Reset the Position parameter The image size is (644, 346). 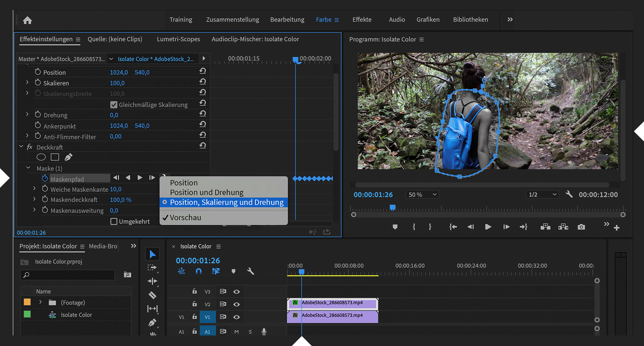point(203,71)
